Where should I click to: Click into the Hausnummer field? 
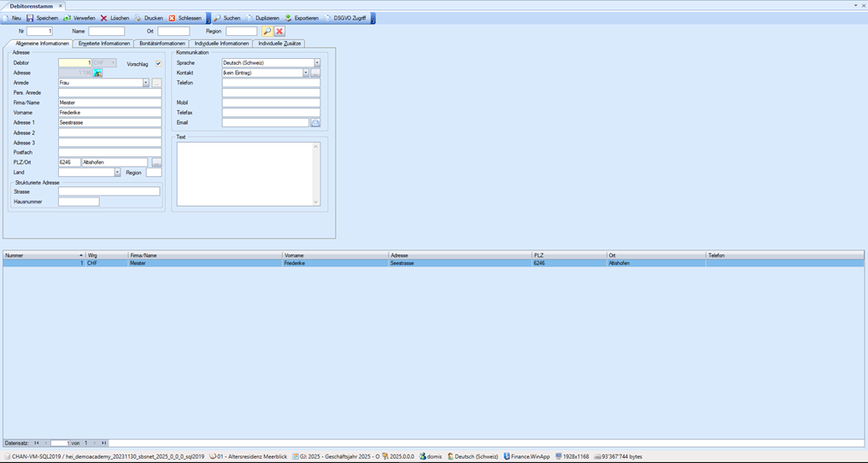point(79,202)
